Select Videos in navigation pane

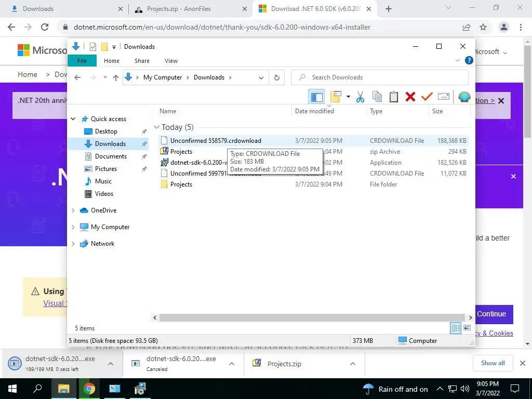(104, 194)
